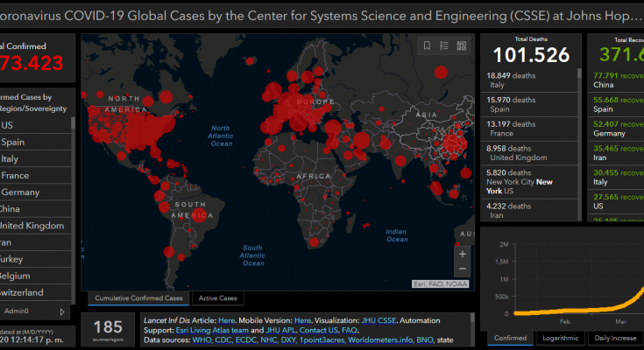This screenshot has width=644, height=350.
Task: Select the Confirmed chart tab
Action: pos(510,338)
